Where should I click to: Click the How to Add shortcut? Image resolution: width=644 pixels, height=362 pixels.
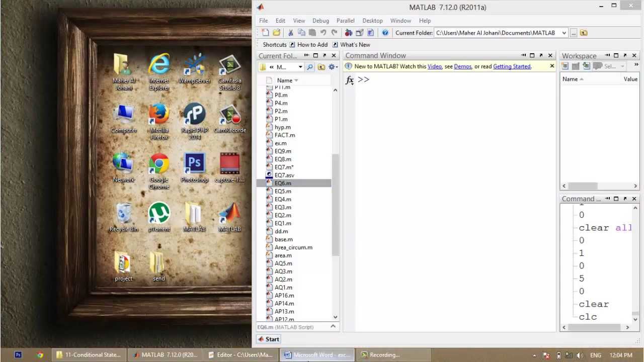click(x=308, y=45)
